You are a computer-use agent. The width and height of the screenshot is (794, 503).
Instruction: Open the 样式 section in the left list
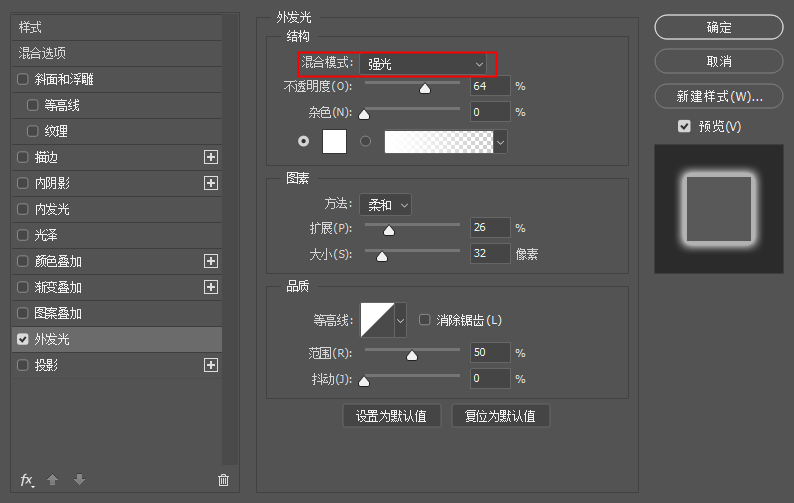click(116, 27)
